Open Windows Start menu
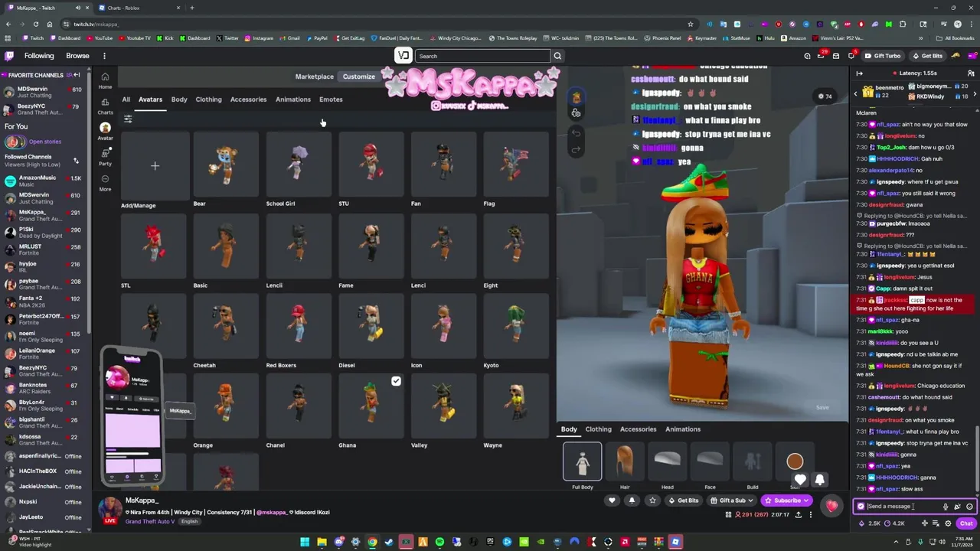980x551 pixels. pos(305,543)
